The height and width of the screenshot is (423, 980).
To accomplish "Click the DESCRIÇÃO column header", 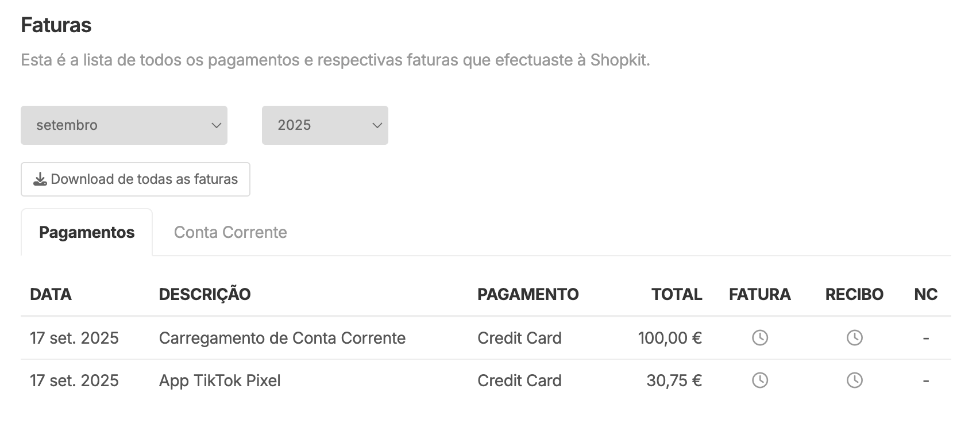I will [x=205, y=294].
